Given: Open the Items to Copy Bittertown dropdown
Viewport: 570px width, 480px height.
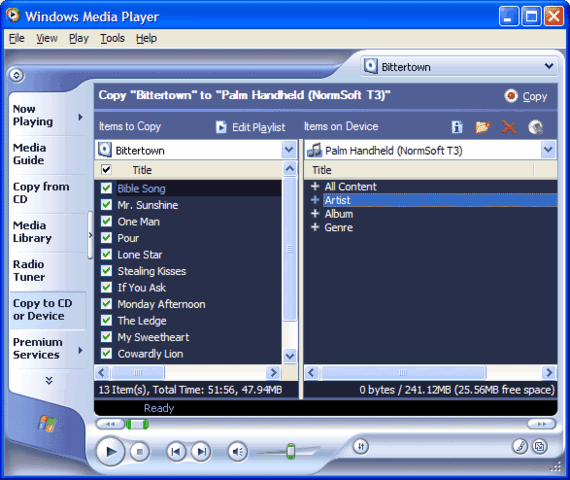Looking at the screenshot, I should [289, 150].
